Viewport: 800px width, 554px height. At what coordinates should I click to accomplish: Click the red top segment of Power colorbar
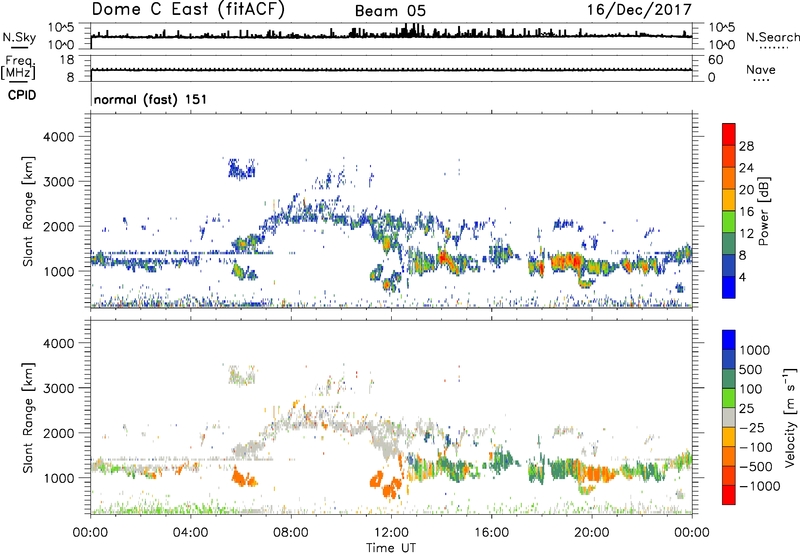point(729,134)
